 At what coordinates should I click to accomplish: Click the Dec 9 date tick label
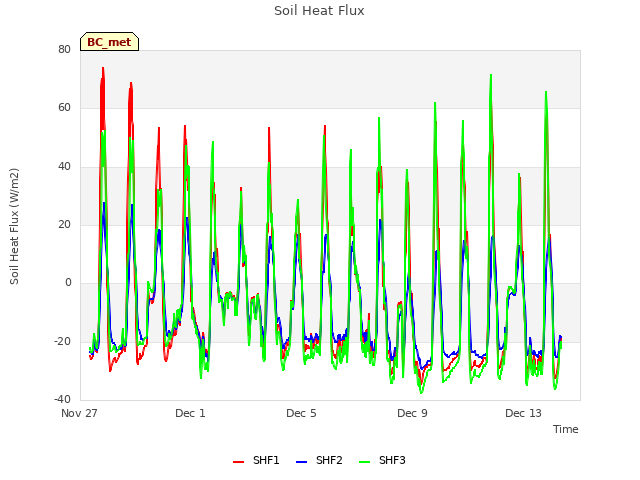click(412, 413)
